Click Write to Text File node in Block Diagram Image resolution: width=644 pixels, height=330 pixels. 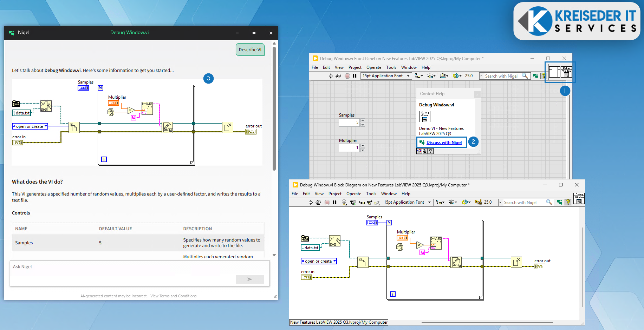pyautogui.click(x=456, y=262)
